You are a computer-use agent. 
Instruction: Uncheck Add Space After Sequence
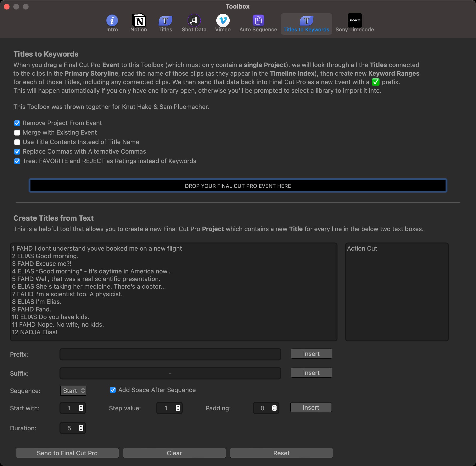pyautogui.click(x=113, y=390)
